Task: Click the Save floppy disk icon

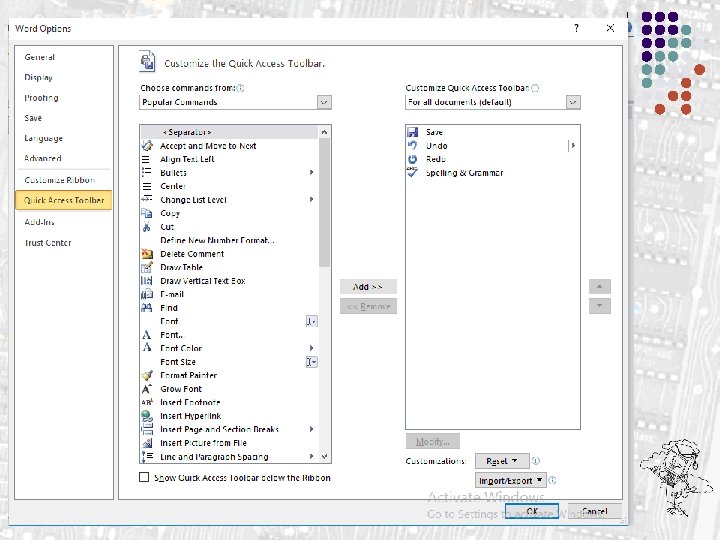Action: (412, 132)
